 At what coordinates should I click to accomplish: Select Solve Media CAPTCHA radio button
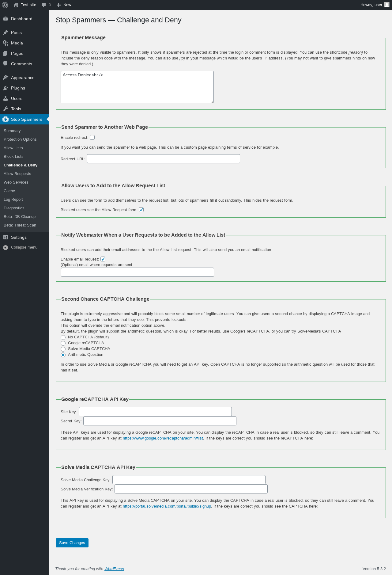63,349
